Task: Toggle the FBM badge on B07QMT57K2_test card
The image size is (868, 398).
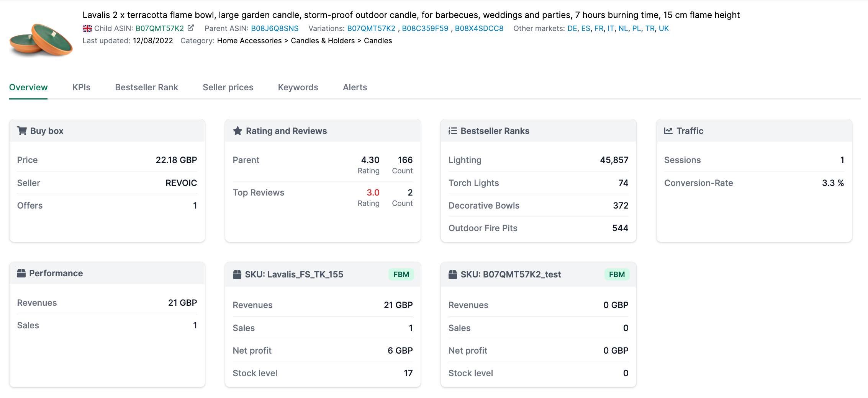Action: click(616, 274)
